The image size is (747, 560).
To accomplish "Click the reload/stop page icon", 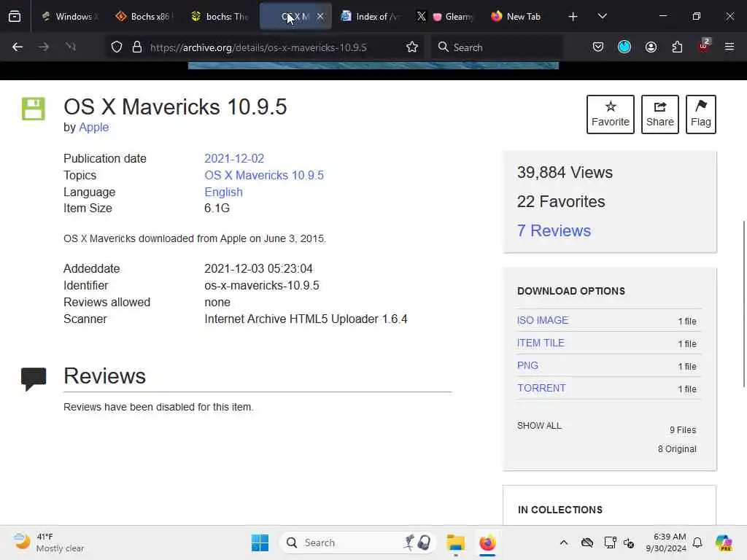I will coord(71,47).
